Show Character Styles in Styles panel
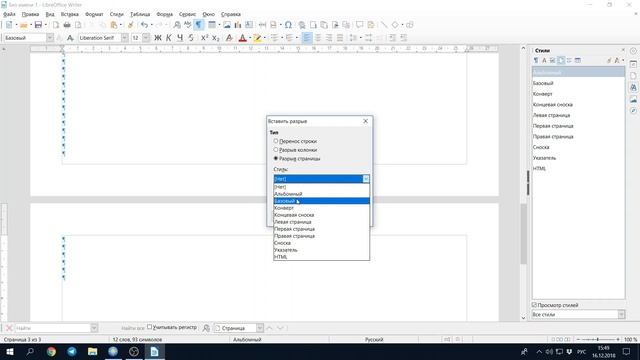640x360 pixels. [544, 60]
